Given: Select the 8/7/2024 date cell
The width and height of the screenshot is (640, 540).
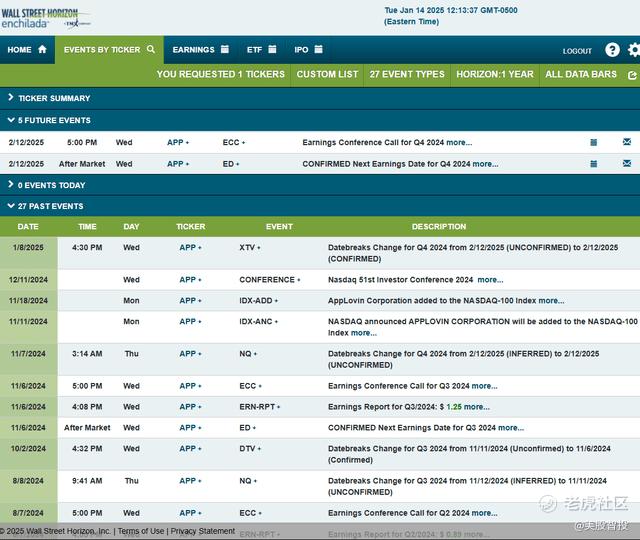Looking at the screenshot, I should pos(28,513).
